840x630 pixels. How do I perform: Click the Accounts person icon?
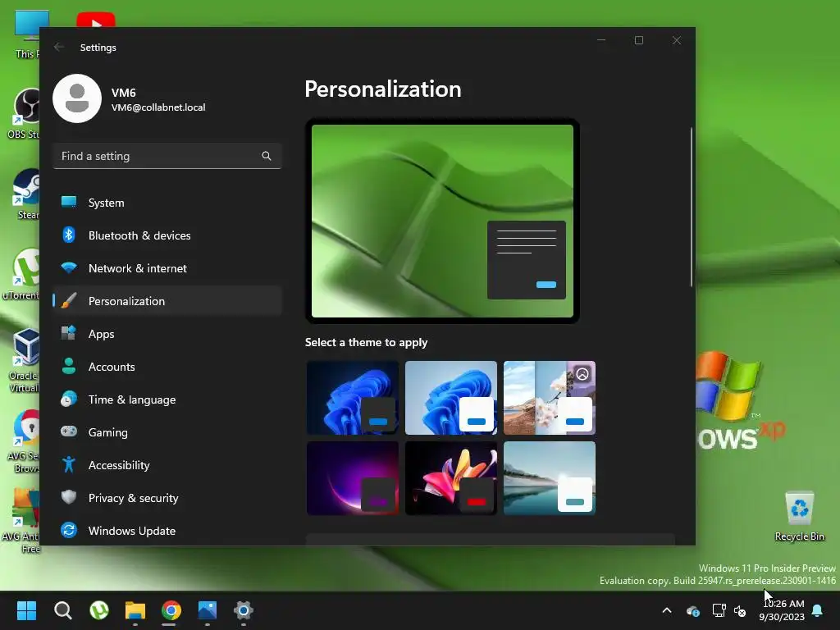click(69, 366)
